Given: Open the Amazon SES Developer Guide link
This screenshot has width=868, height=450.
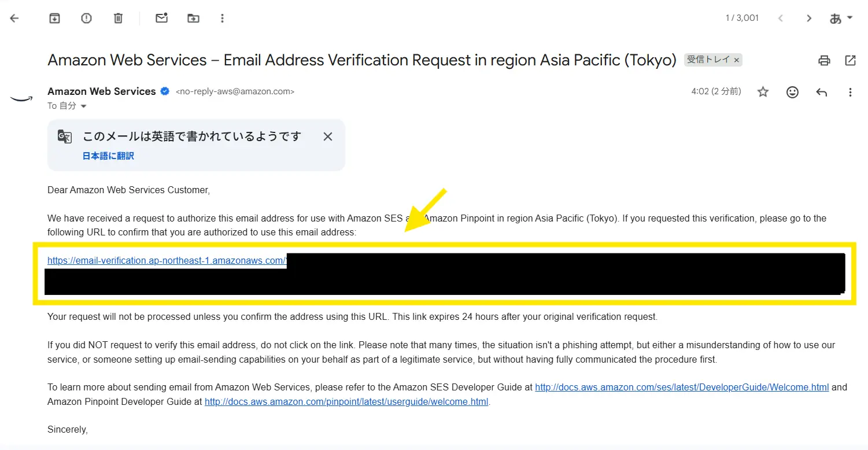Looking at the screenshot, I should [x=682, y=388].
